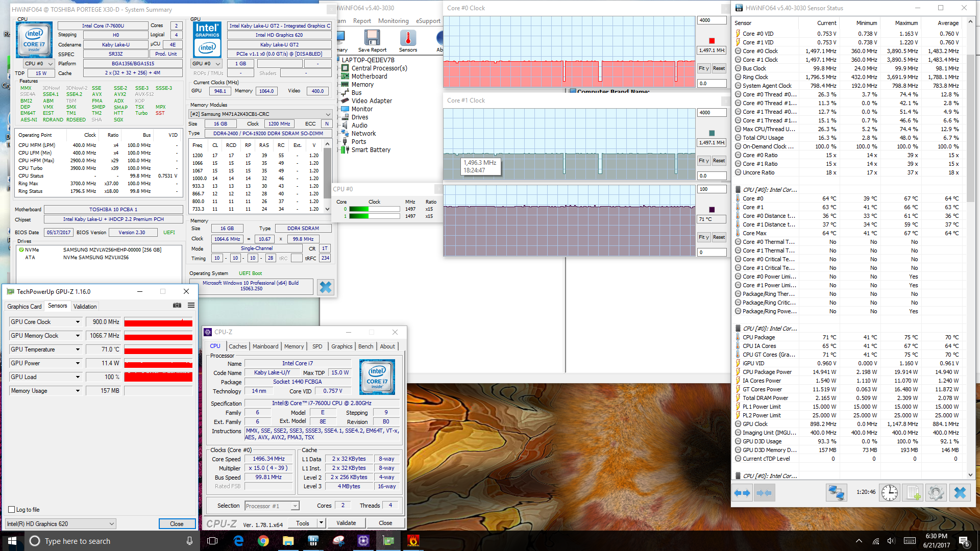Screen dimensions: 980x551
Task: Open the remote network sensors icon
Action: click(x=836, y=493)
